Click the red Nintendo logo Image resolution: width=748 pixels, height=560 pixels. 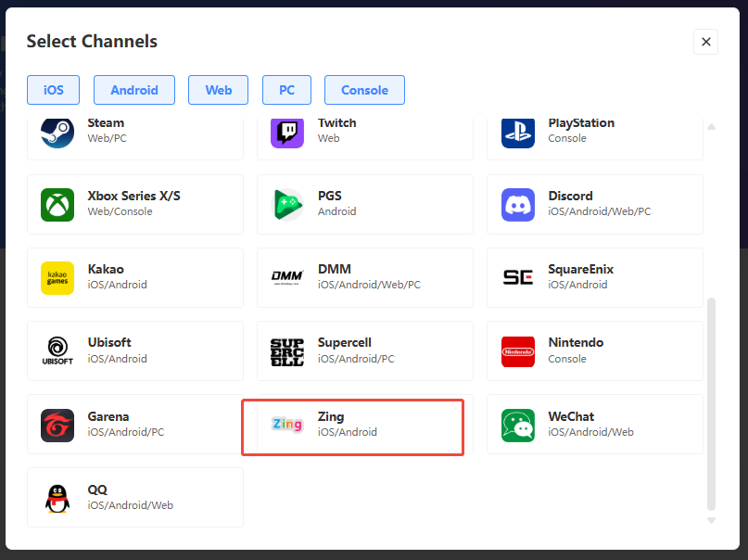tap(518, 351)
